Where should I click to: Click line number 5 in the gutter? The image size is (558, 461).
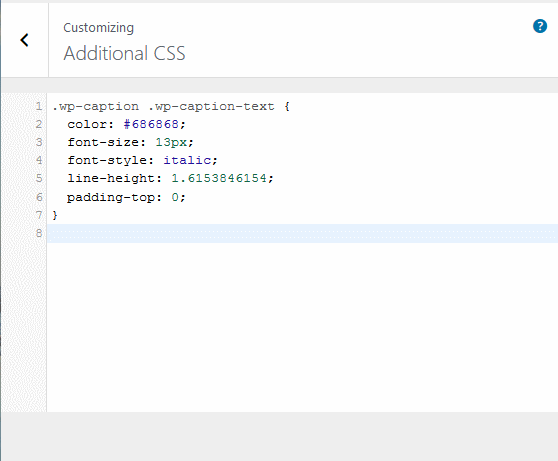[x=39, y=178]
